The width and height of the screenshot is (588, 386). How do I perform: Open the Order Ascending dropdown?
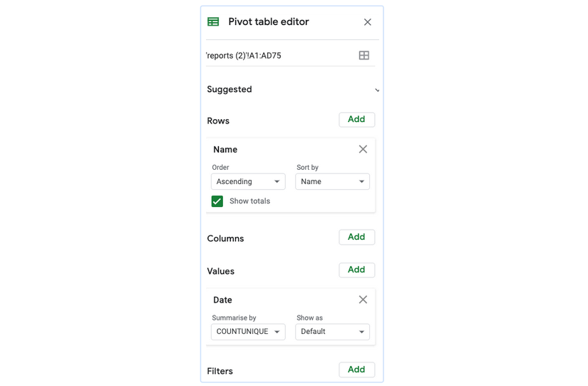(248, 182)
